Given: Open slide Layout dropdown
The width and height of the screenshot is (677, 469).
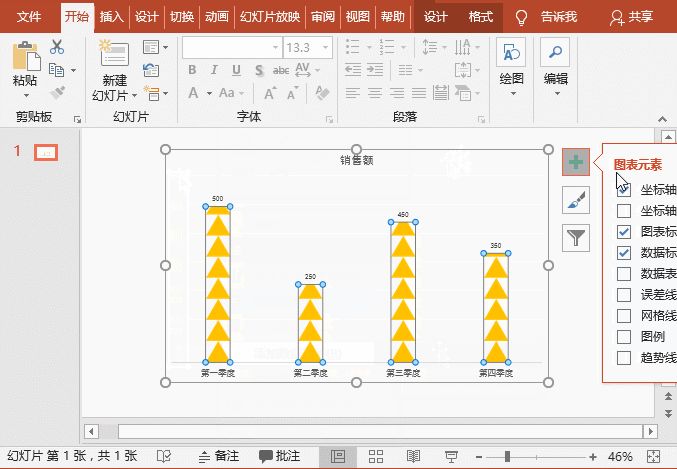Looking at the screenshot, I should [156, 47].
